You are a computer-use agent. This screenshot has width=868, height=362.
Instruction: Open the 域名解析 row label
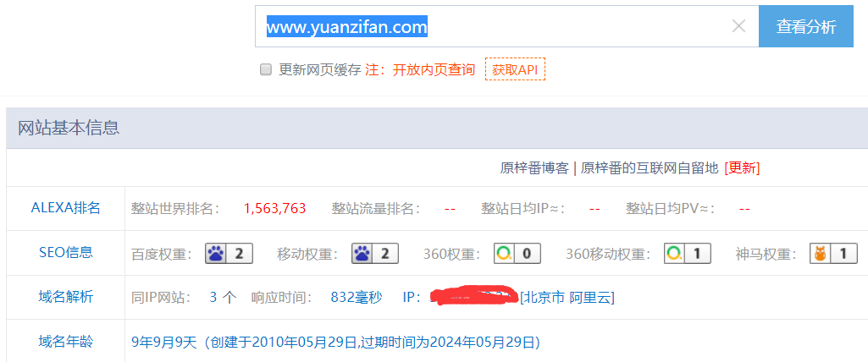tap(66, 298)
